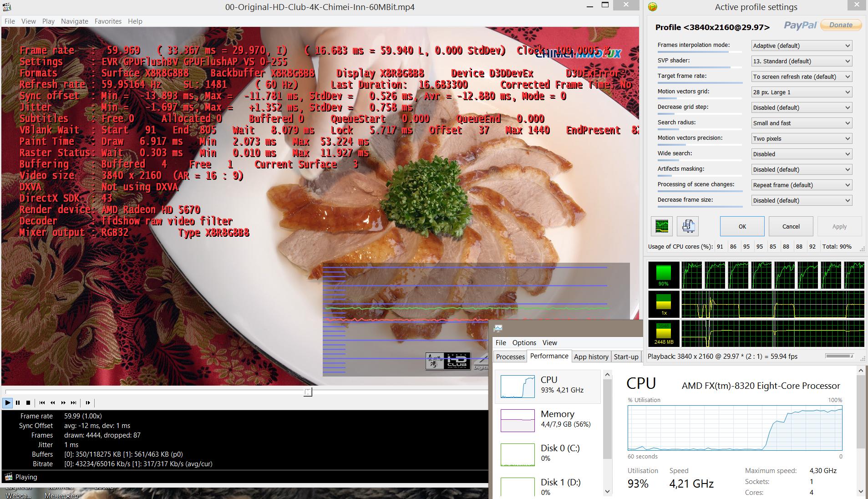Viewport: 868px width, 499px height.
Task: Click the rewind (decrease speed) icon
Action: (x=53, y=402)
